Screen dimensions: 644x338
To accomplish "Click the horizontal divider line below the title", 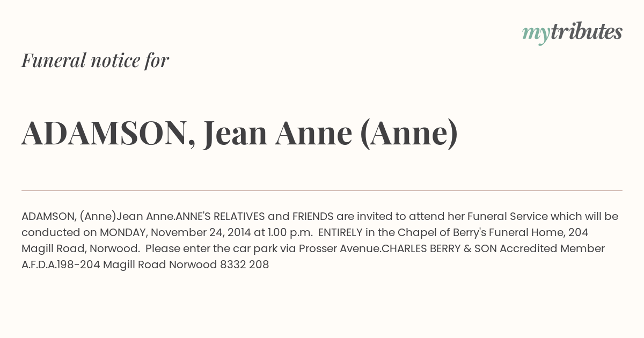I will pos(322,190).
